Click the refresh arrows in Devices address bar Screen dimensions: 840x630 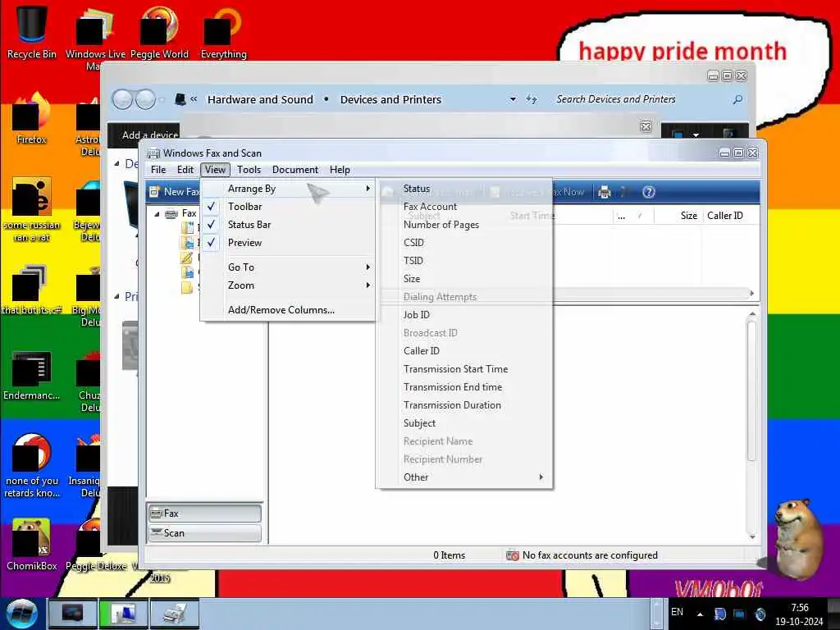pyautogui.click(x=531, y=99)
